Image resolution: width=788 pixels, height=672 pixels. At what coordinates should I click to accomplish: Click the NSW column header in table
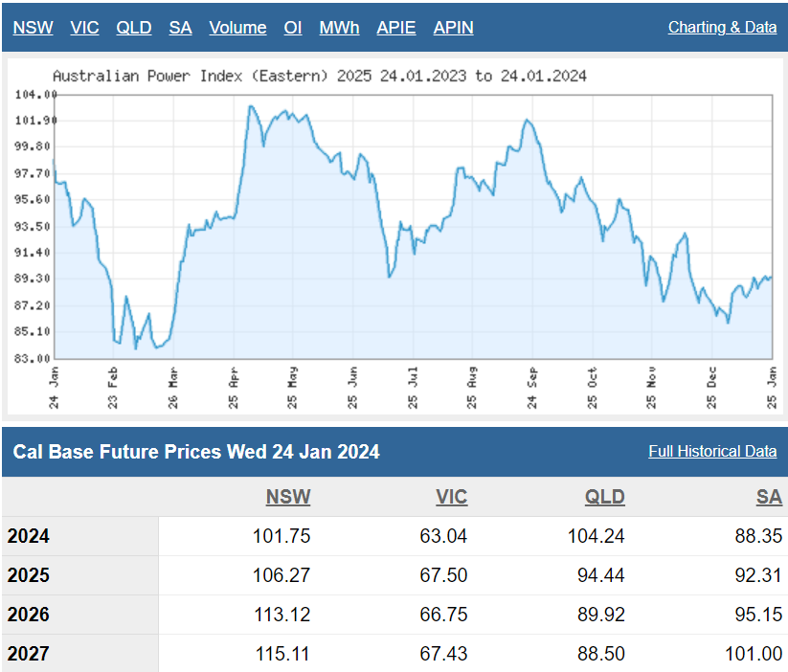click(x=288, y=497)
